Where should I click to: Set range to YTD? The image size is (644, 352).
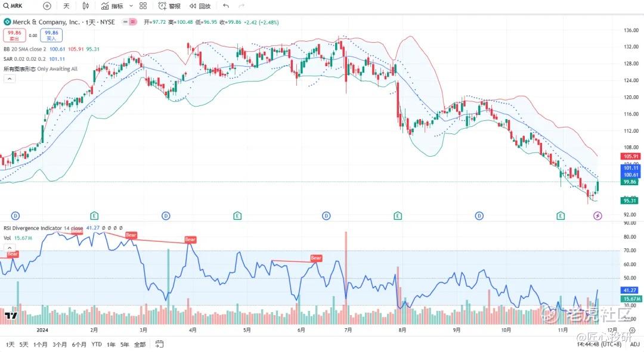(x=97, y=345)
